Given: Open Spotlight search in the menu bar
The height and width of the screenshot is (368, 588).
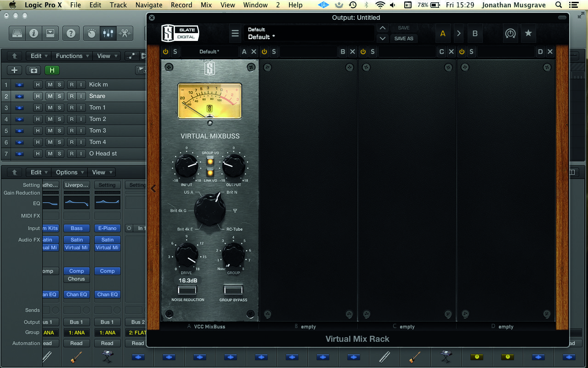Looking at the screenshot, I should (559, 5).
